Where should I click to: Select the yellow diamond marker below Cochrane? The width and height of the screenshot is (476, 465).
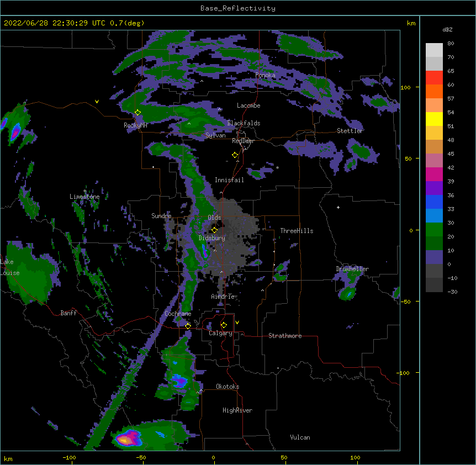[x=188, y=326]
